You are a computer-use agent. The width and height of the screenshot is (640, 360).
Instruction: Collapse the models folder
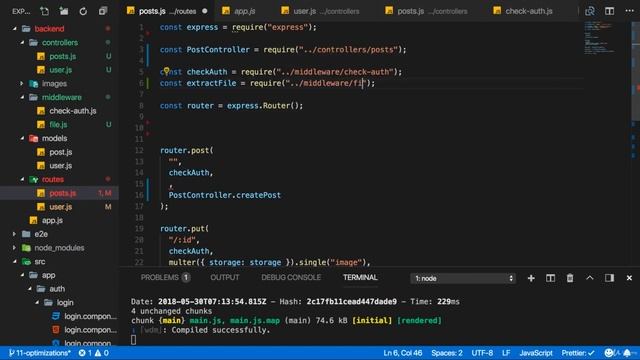[22, 138]
